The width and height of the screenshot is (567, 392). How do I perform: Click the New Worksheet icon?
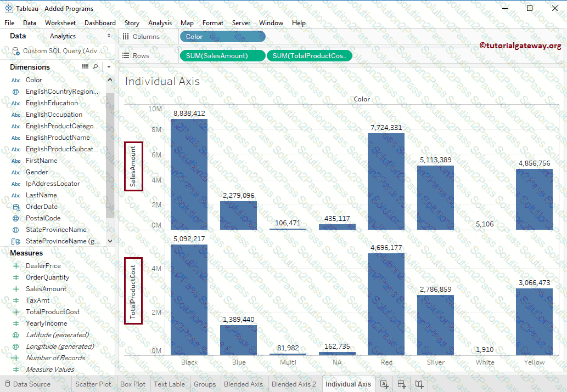pyautogui.click(x=384, y=384)
